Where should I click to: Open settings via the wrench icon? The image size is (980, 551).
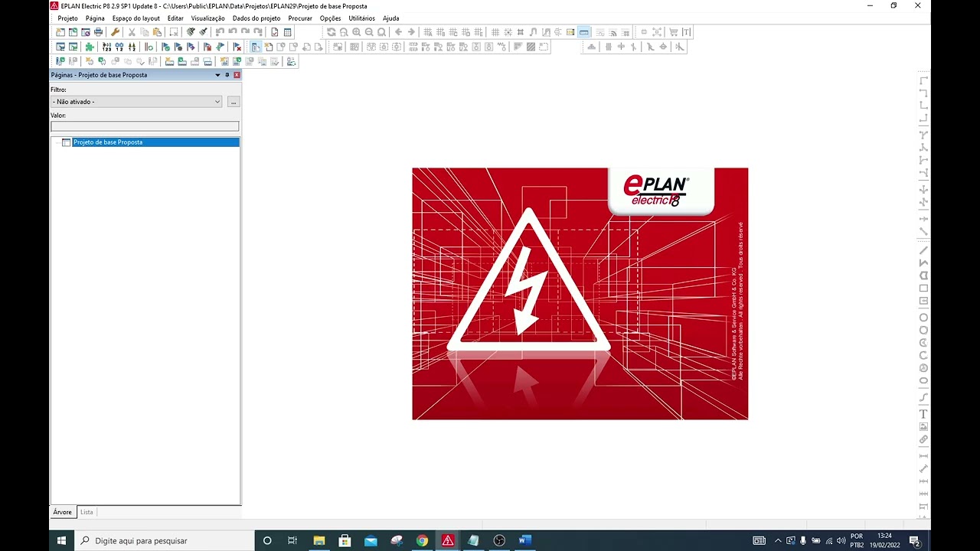(x=115, y=32)
